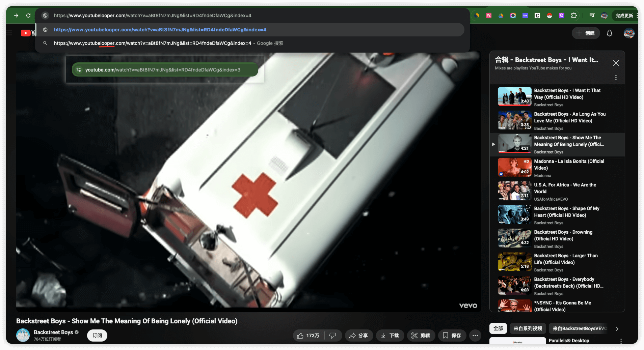
Task: Open the TDK extension icon
Action: tap(525, 16)
